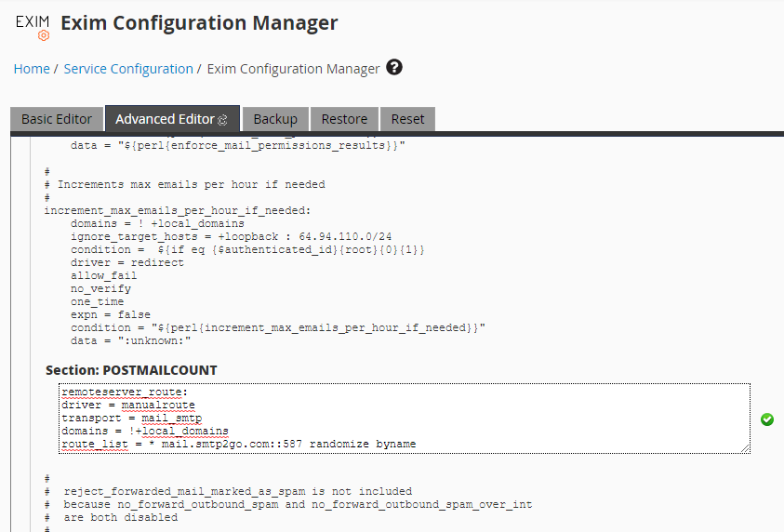784x532 pixels.
Task: Open the help question mark icon
Action: [394, 67]
